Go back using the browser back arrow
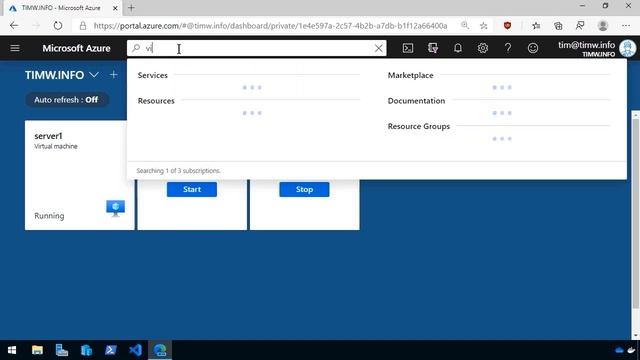The width and height of the screenshot is (640, 360). (14, 26)
